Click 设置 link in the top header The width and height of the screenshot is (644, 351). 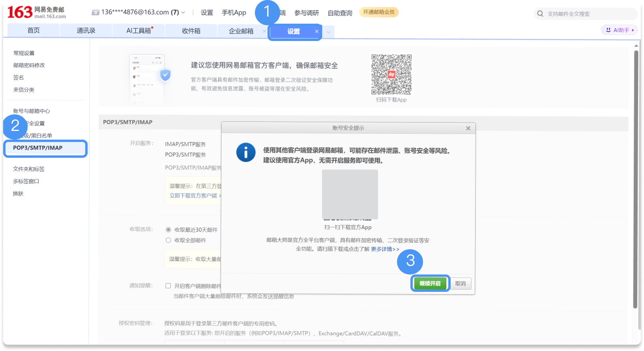tap(207, 13)
